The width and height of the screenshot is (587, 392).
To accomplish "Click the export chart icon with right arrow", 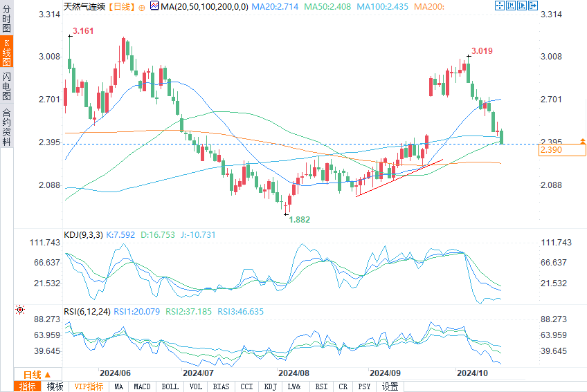I will coord(533,6).
